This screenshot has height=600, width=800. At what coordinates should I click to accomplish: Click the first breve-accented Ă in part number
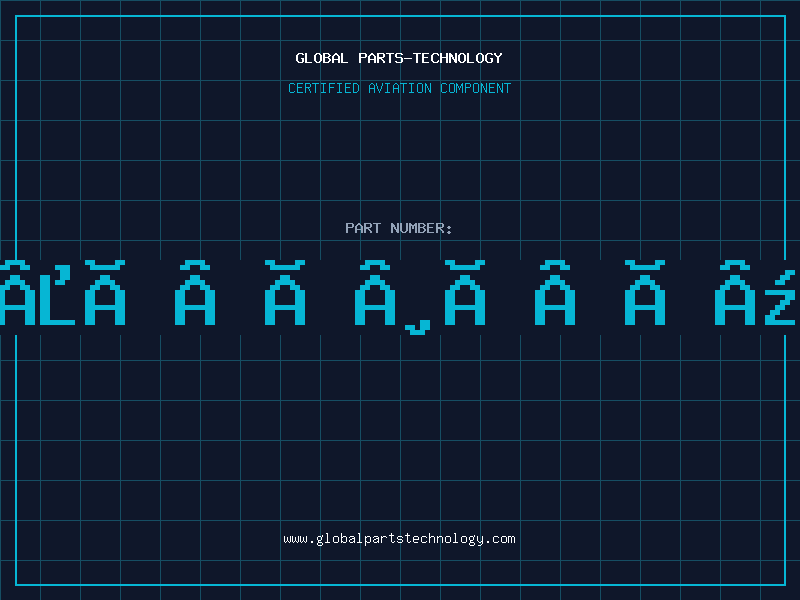coord(105,295)
